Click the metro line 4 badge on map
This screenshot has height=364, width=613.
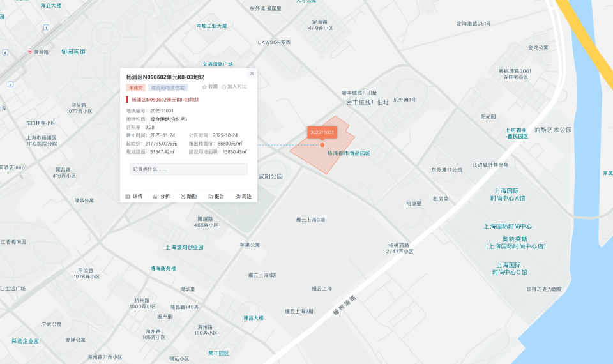tap(5, 52)
